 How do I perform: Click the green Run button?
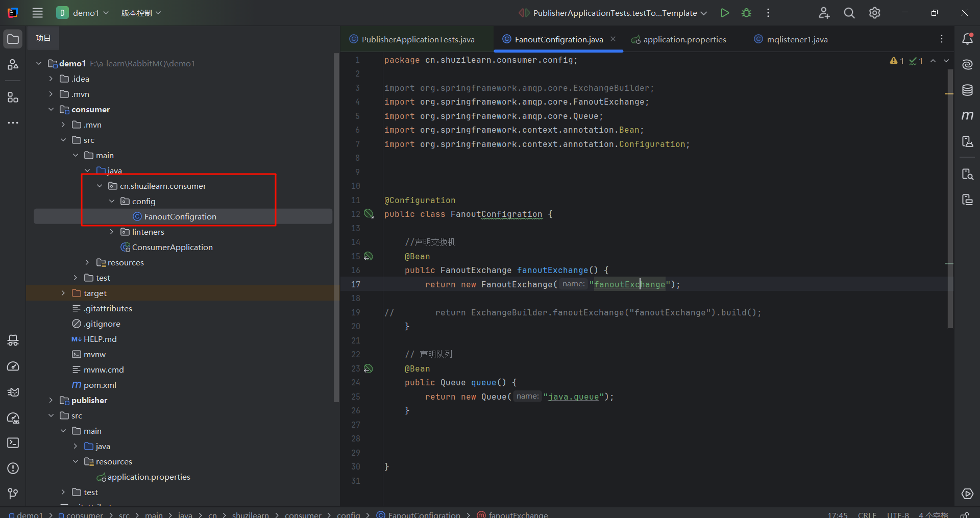coord(724,13)
